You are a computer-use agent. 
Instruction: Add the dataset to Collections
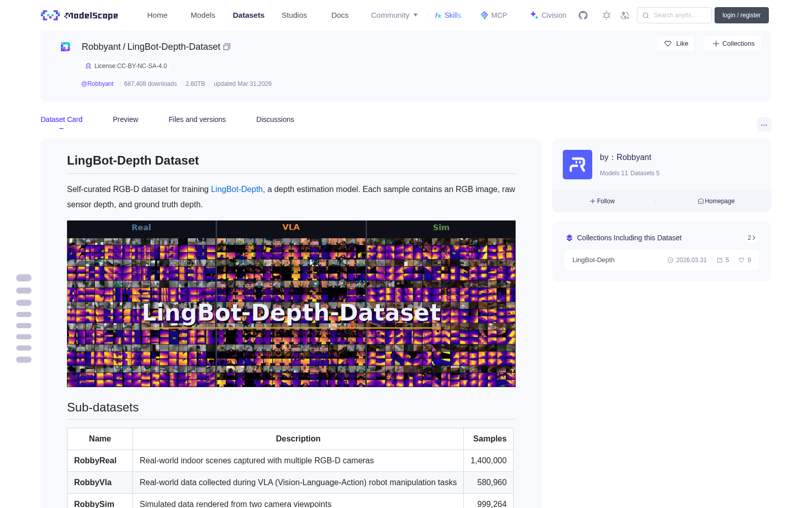[x=733, y=44]
